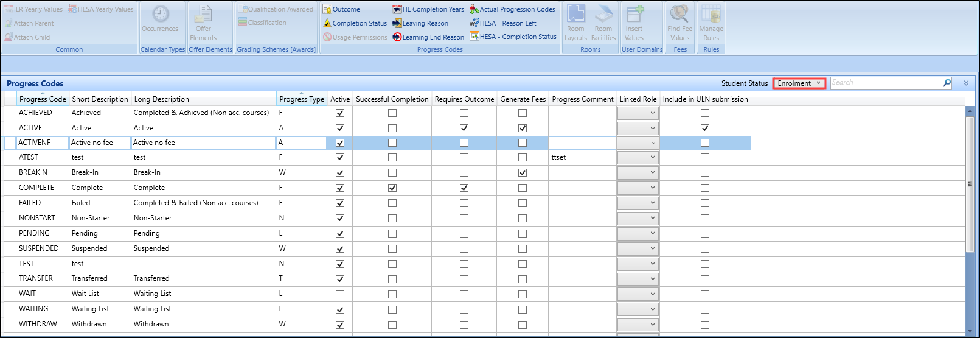
Task: Sort by Progress Code column header
Action: [43, 99]
